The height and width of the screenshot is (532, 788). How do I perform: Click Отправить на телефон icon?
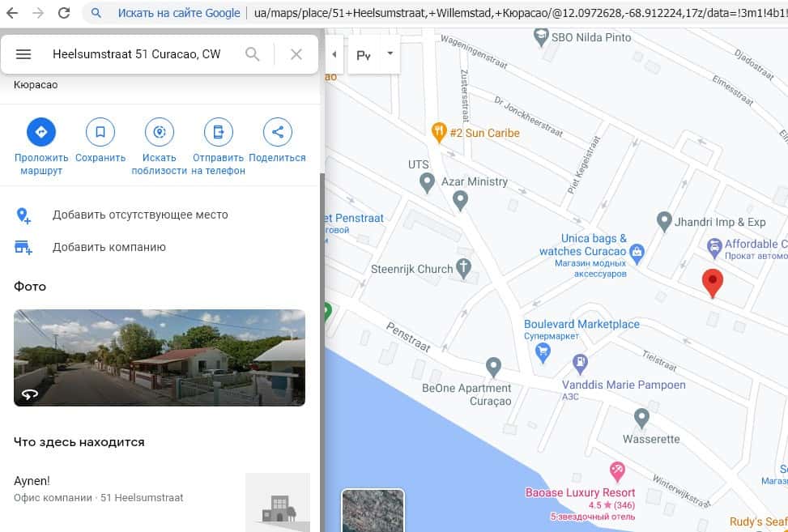coord(218,132)
